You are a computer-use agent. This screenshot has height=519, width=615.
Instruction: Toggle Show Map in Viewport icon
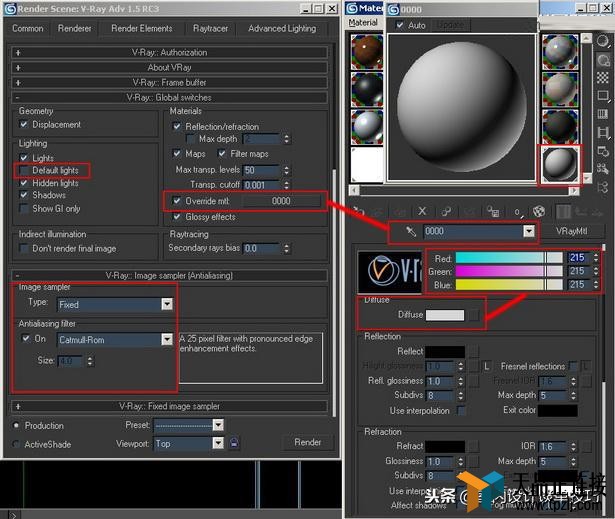[539, 211]
